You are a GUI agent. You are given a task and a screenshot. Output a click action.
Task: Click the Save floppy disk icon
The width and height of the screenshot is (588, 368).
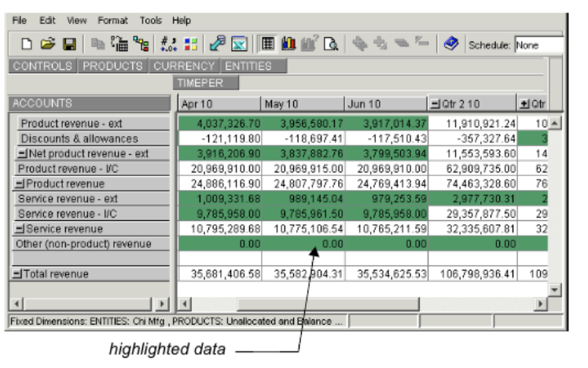[68, 45]
